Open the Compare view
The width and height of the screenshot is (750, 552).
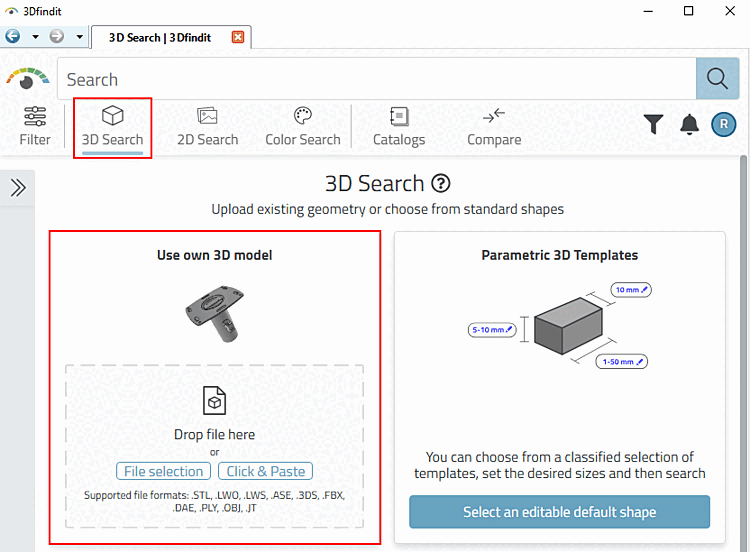coord(494,126)
